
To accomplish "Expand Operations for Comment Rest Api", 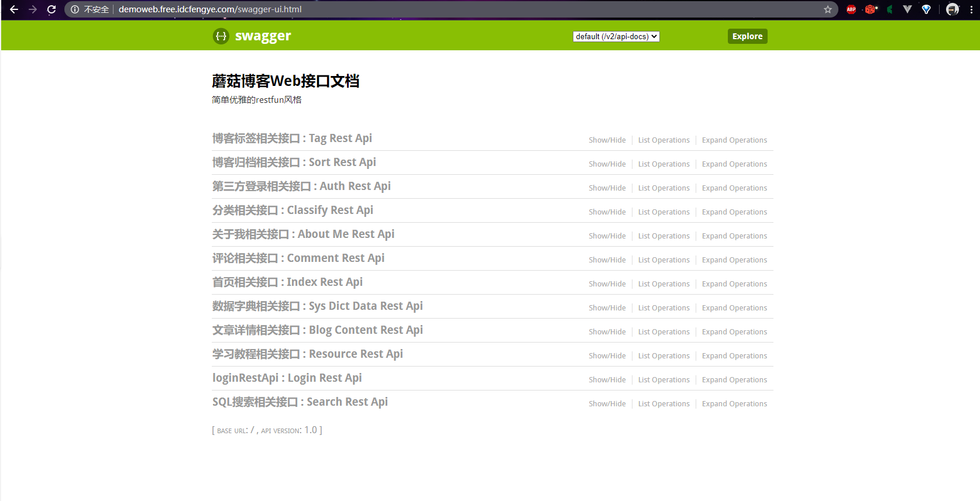I will coord(734,260).
